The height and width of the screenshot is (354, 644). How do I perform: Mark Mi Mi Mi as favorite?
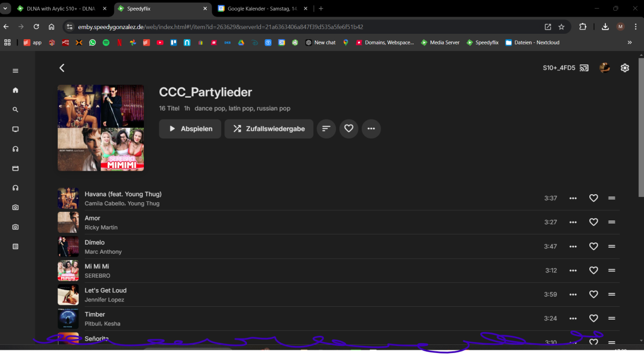click(594, 270)
